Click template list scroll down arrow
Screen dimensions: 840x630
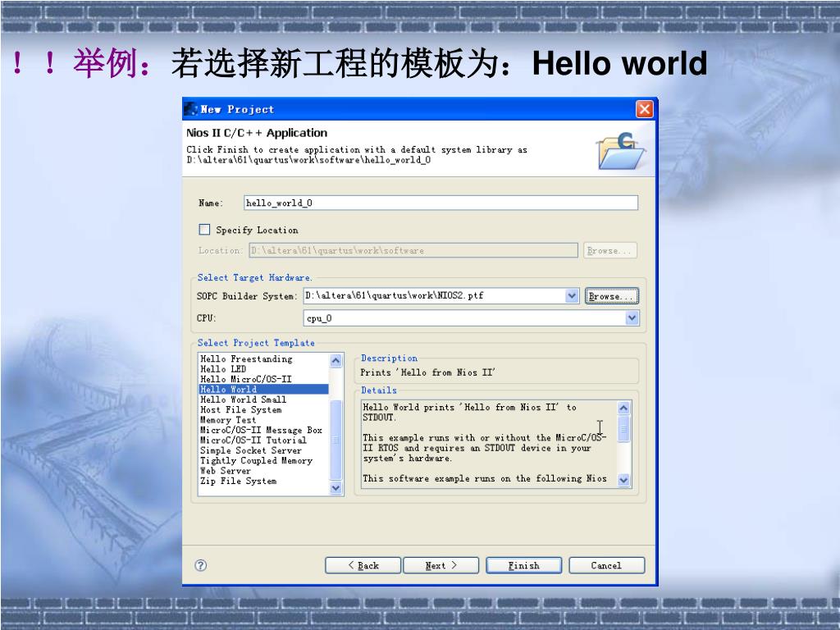point(336,488)
